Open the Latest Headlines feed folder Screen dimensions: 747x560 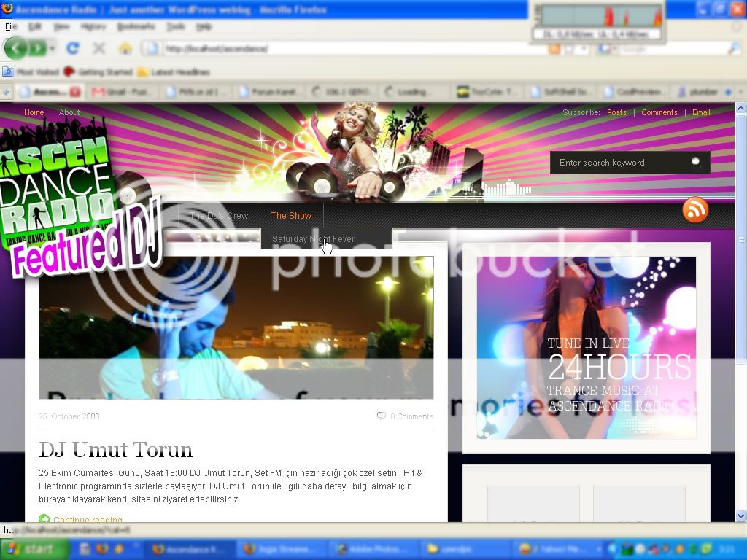pyautogui.click(x=174, y=72)
